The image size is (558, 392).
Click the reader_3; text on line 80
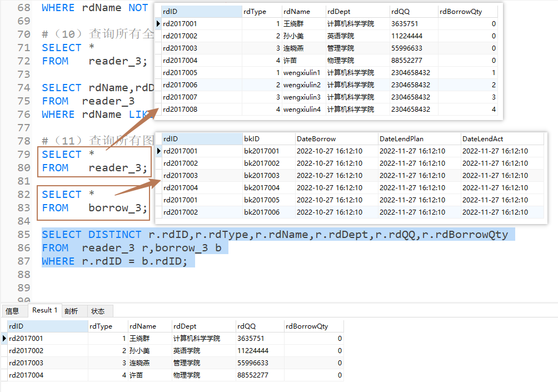tap(118, 168)
